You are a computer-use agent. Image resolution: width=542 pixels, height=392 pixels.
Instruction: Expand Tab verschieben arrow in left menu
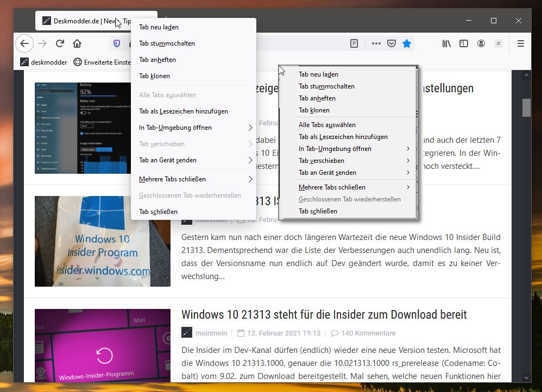[250, 144]
